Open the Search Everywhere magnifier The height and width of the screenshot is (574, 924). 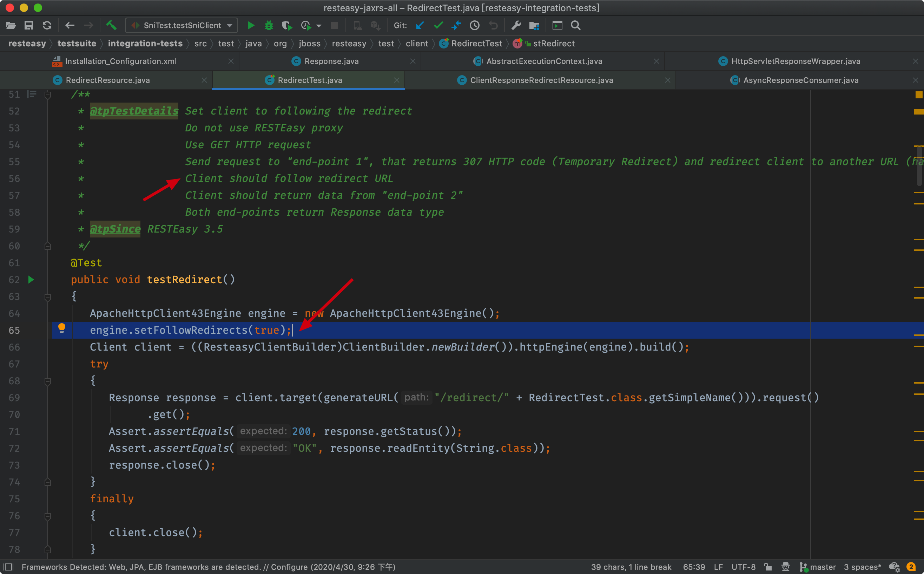(x=575, y=25)
